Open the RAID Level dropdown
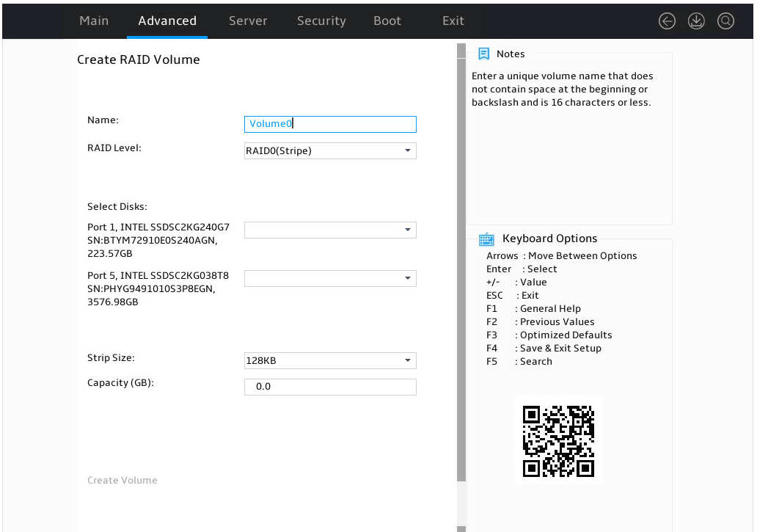The height and width of the screenshot is (532, 757). [330, 150]
